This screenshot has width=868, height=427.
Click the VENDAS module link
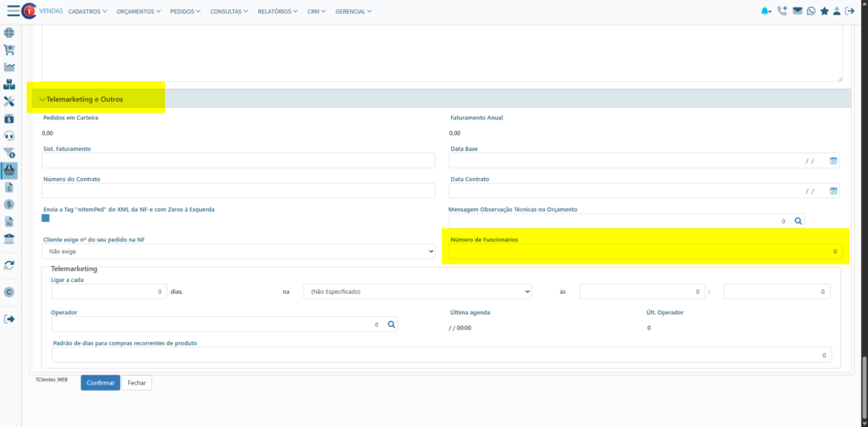coord(51,10)
